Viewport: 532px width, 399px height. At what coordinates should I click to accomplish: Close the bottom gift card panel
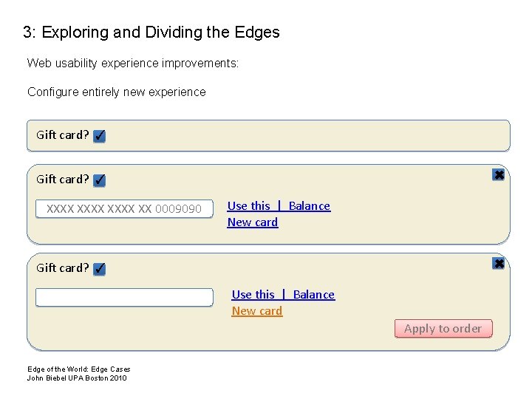(x=499, y=264)
